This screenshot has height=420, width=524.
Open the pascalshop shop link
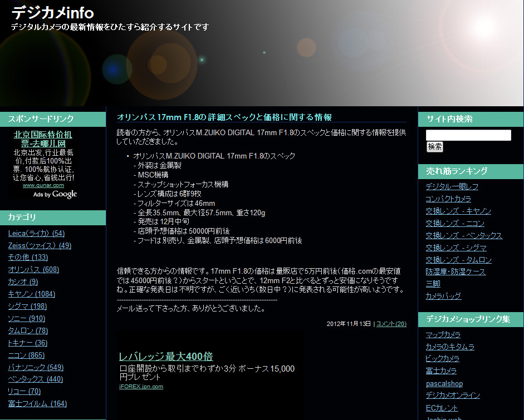click(x=444, y=383)
